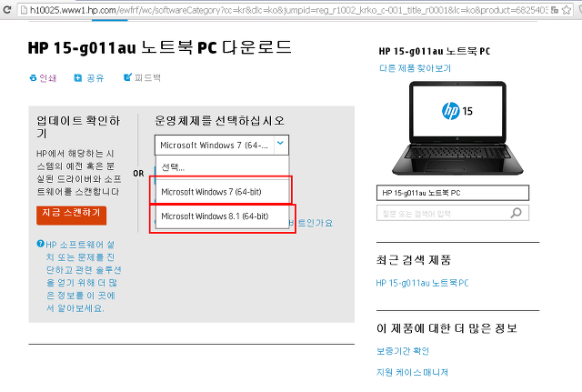Click the HP 15 laptop product image
Screen dimensions: 582x392
click(457, 128)
